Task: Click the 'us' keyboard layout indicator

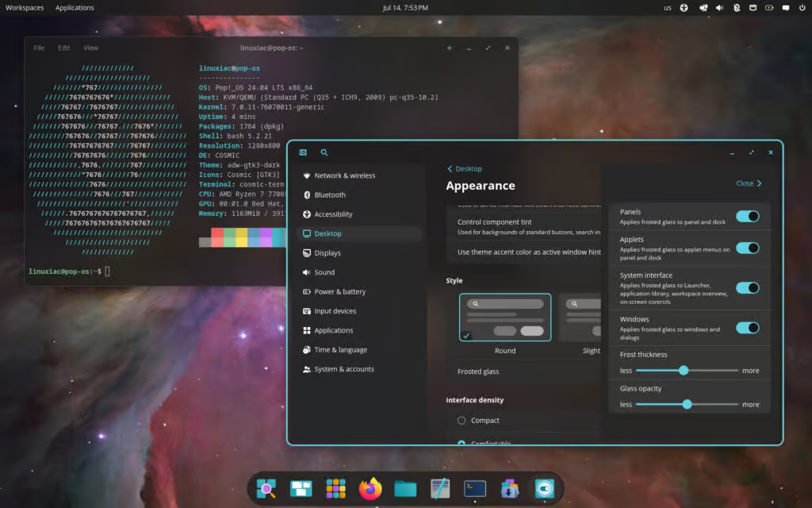Action: click(x=668, y=8)
